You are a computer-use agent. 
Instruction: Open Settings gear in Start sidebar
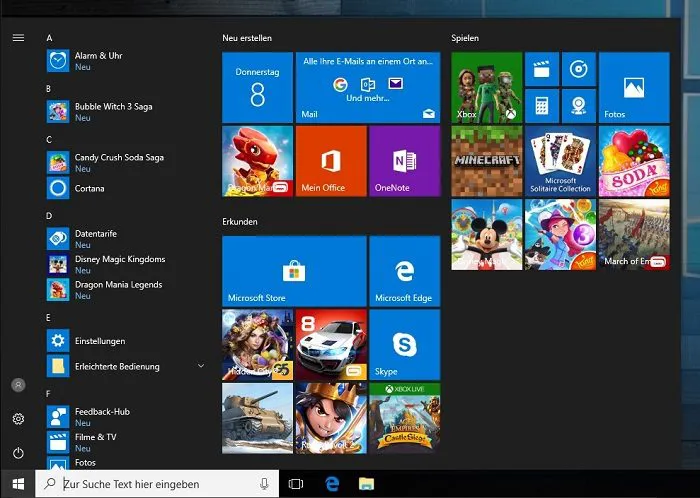18,419
